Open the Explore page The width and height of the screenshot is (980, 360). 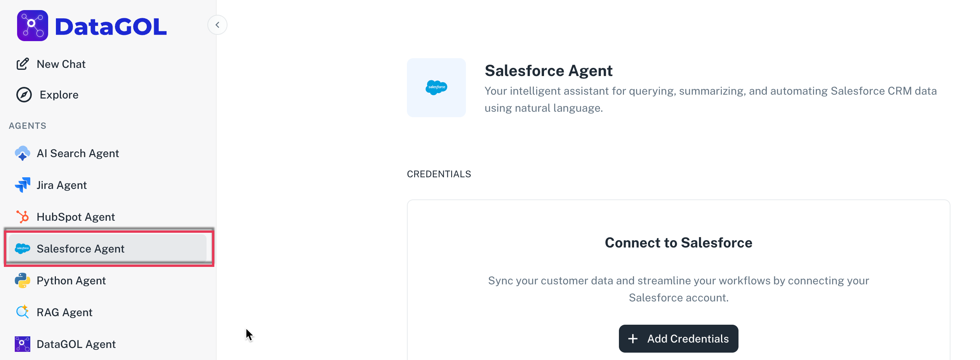pyautogui.click(x=59, y=95)
